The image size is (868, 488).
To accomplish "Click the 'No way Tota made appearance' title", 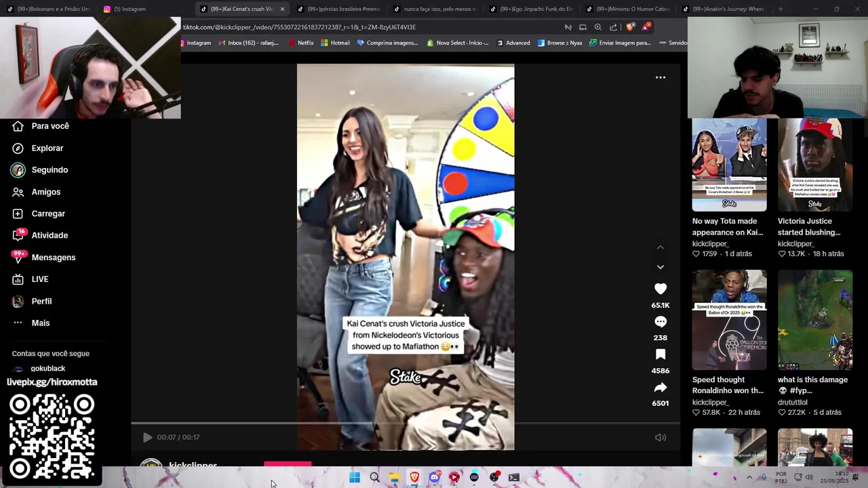I will pos(728,226).
